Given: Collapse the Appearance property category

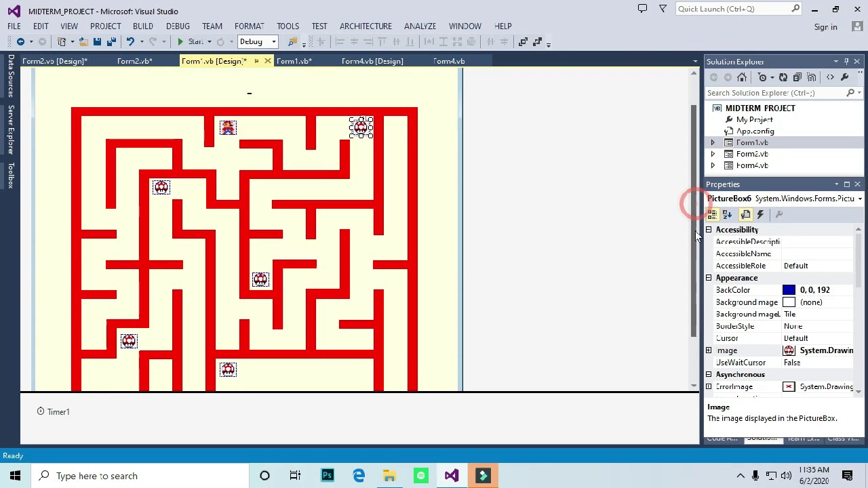Looking at the screenshot, I should [709, 278].
